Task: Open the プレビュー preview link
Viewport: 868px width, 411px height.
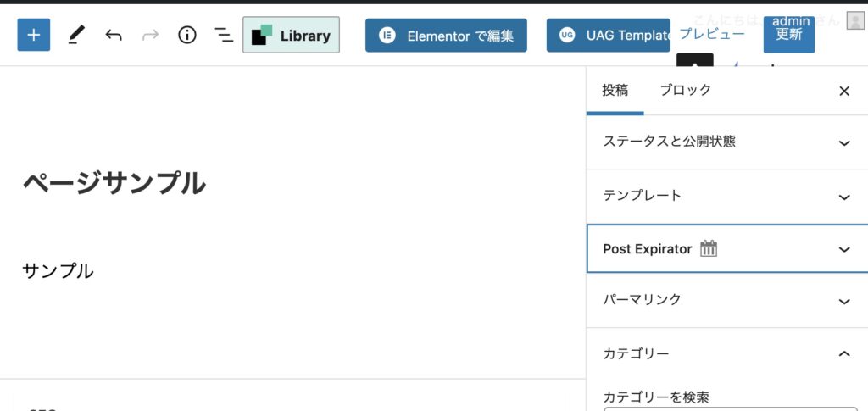Action: point(712,34)
